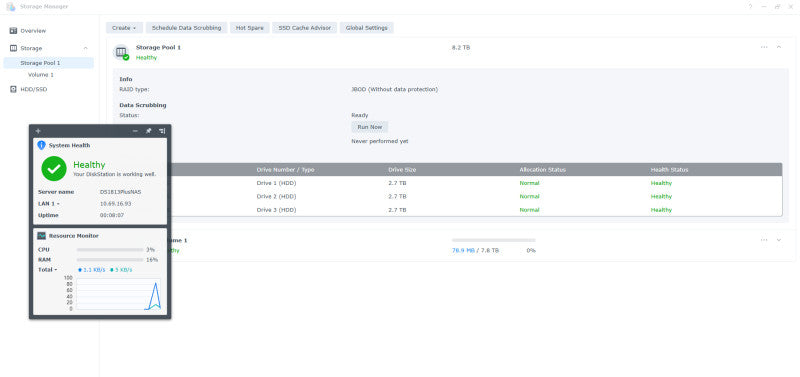This screenshot has height=377, width=800.
Task: Click the Hot Spare button
Action: coord(249,28)
